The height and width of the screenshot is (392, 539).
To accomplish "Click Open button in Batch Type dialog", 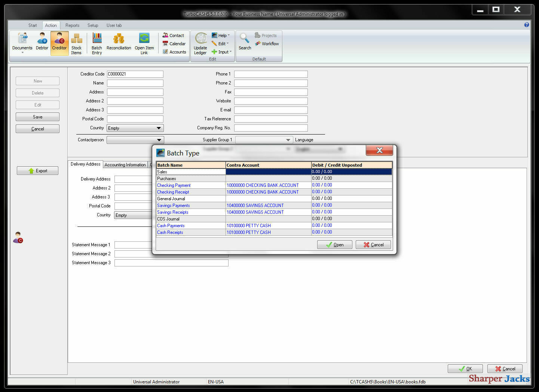I will point(335,245).
